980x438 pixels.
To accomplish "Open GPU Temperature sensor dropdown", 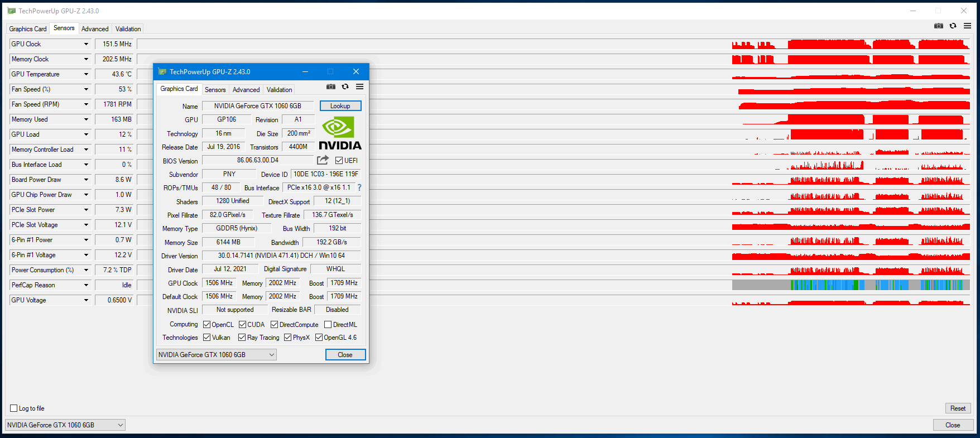I will pyautogui.click(x=86, y=74).
